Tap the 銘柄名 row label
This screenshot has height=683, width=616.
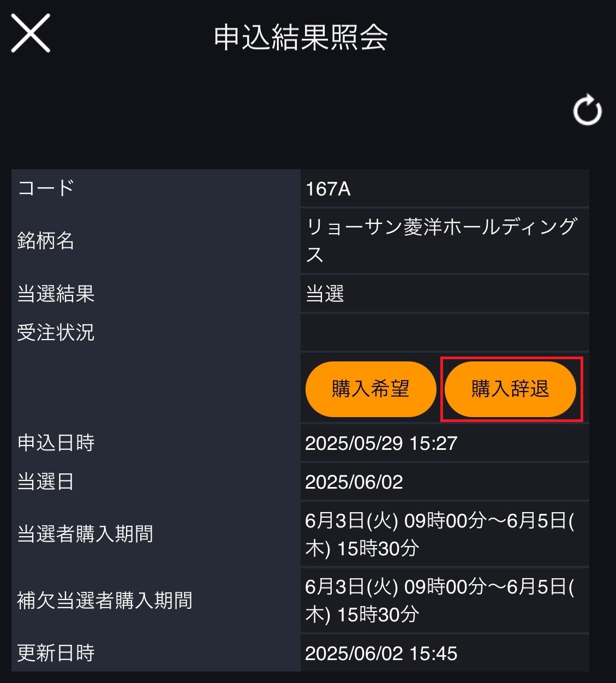(x=46, y=240)
